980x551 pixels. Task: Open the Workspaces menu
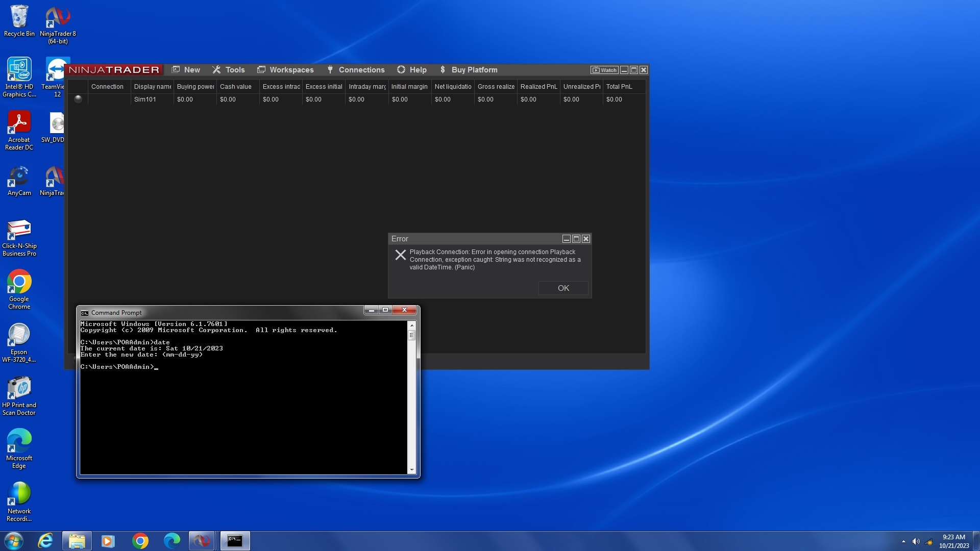click(x=285, y=70)
